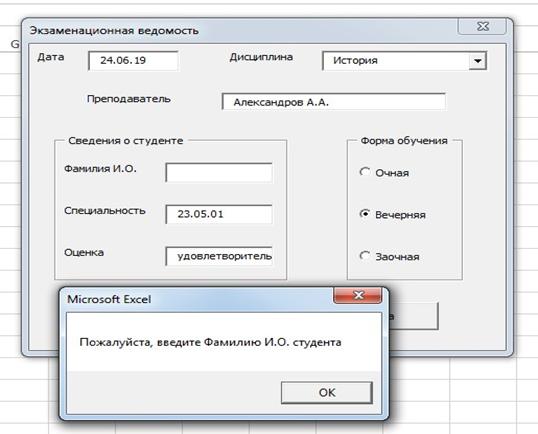The image size is (538, 434).
Task: Click the Microsoft Excel message title bar
Action: 199,299
